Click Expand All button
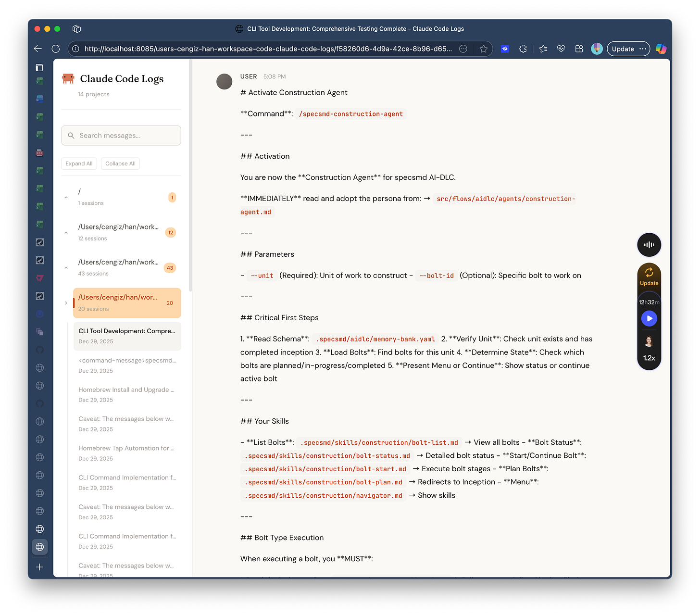This screenshot has height=616, width=700. (79, 163)
